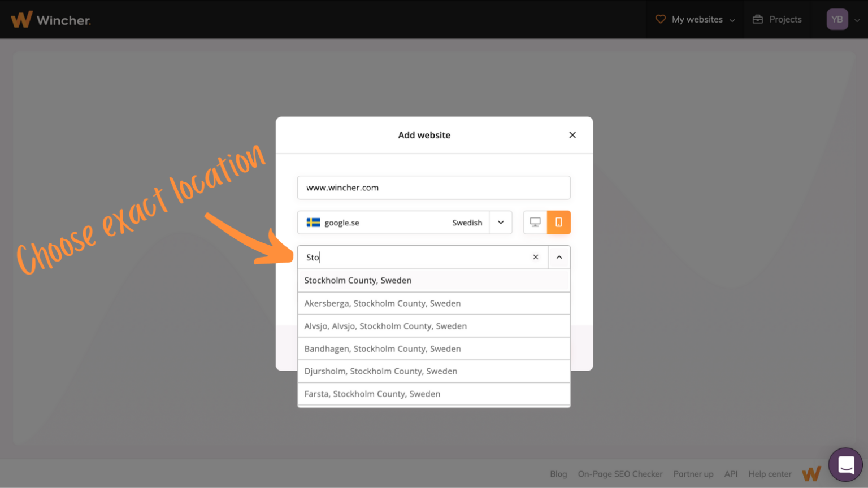Click the Swedish flag in the search engine selector
The width and height of the screenshot is (868, 488).
click(313, 223)
